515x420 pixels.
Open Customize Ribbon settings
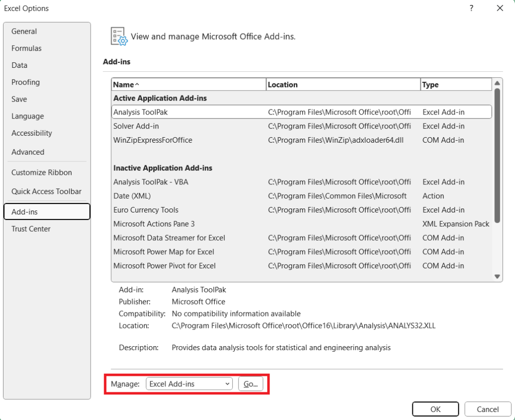42,172
